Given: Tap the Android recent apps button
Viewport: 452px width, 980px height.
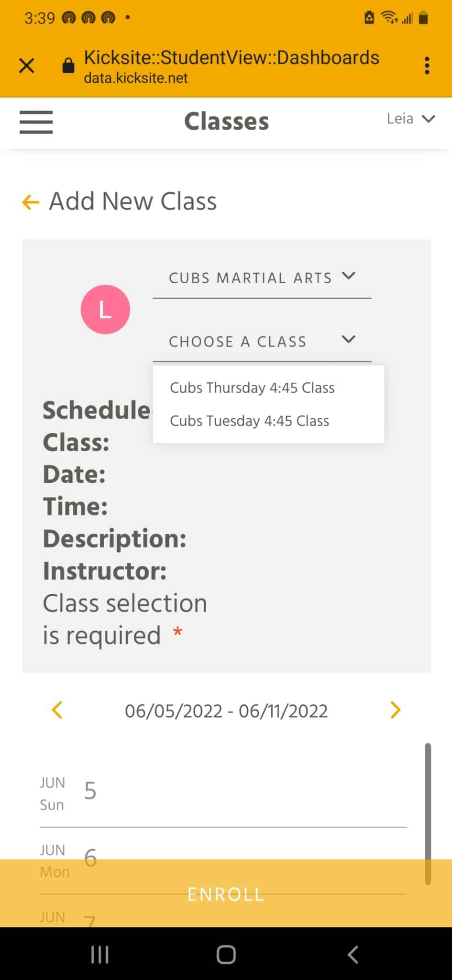Looking at the screenshot, I should pos(100,955).
